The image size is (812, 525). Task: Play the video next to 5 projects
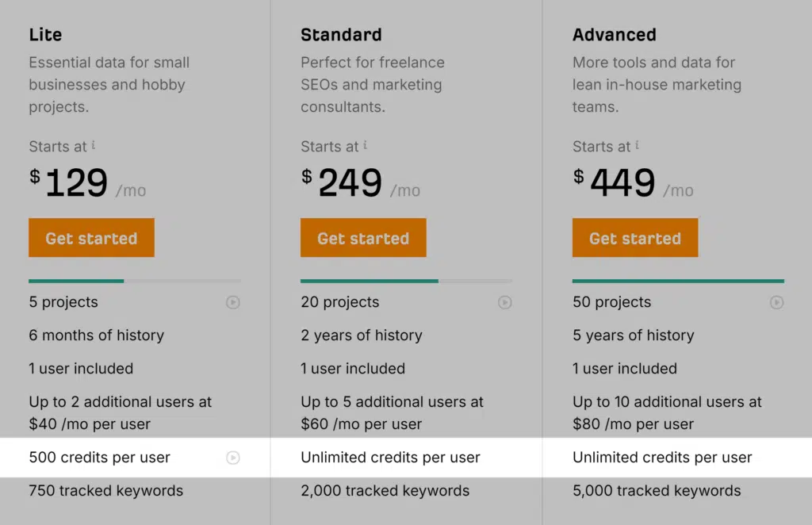(232, 302)
